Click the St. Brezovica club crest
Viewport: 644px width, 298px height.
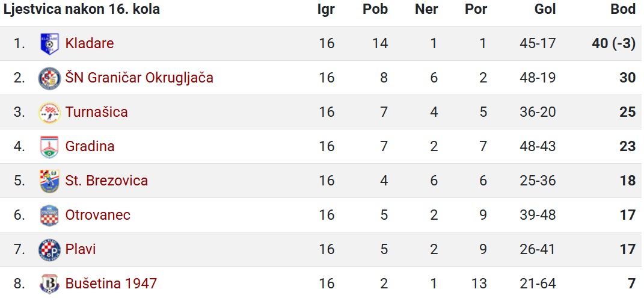tap(49, 181)
